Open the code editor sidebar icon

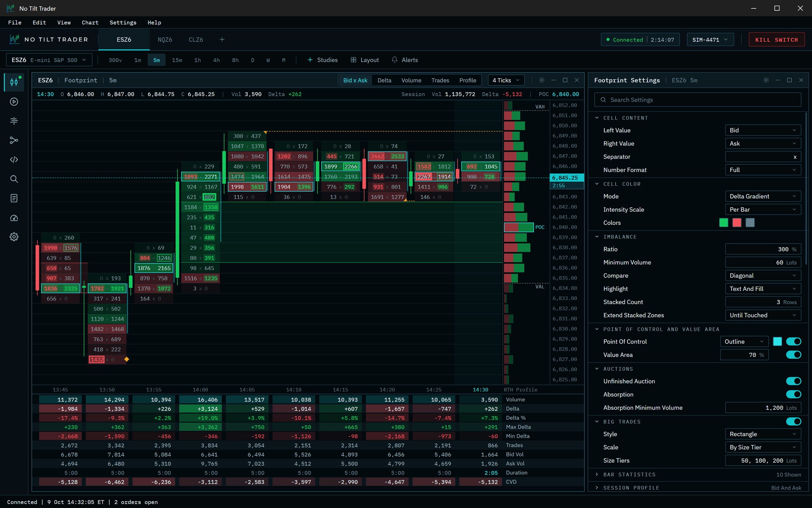click(x=14, y=160)
